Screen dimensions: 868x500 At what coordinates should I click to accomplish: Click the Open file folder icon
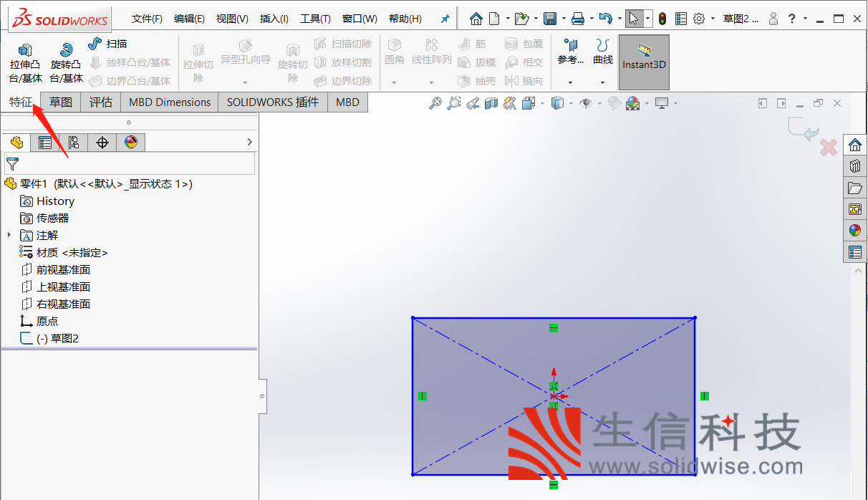522,19
